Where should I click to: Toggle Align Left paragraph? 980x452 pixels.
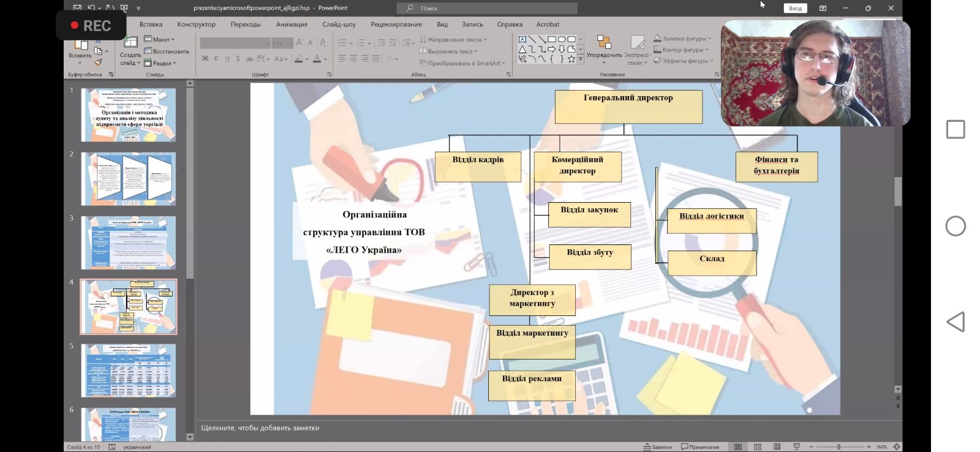click(x=342, y=59)
